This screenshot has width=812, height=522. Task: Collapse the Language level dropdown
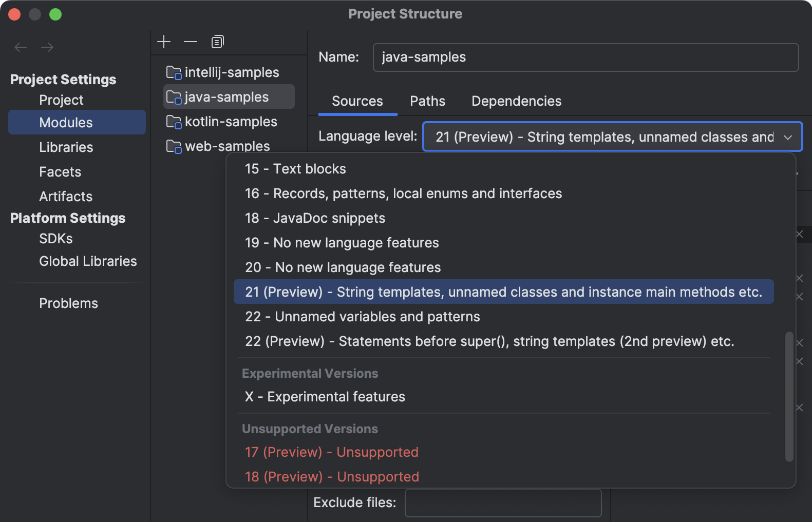coord(787,137)
